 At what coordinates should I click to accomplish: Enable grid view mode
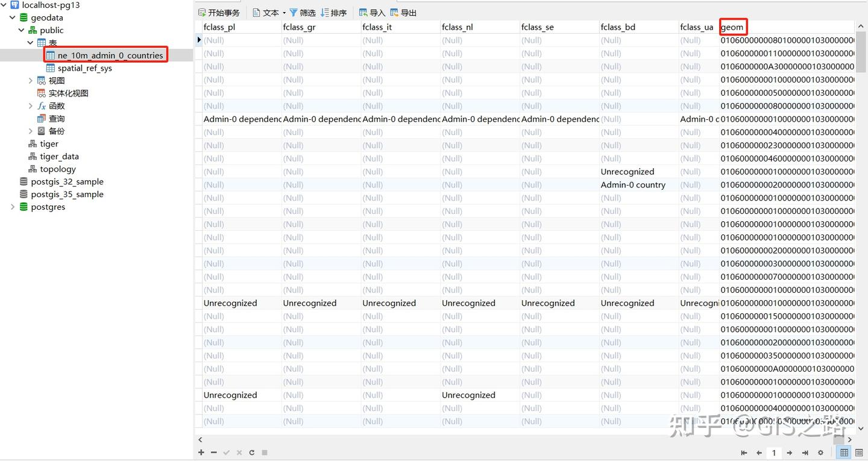[x=843, y=453]
